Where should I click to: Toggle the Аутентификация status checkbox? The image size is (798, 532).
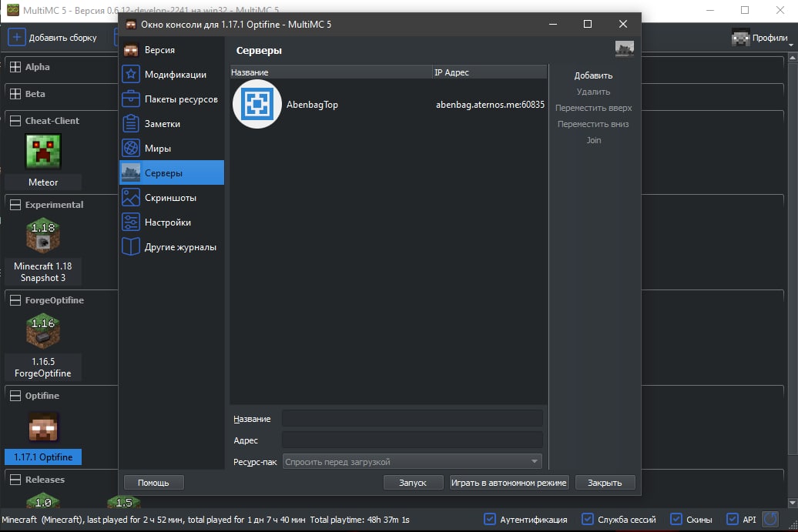click(490, 519)
